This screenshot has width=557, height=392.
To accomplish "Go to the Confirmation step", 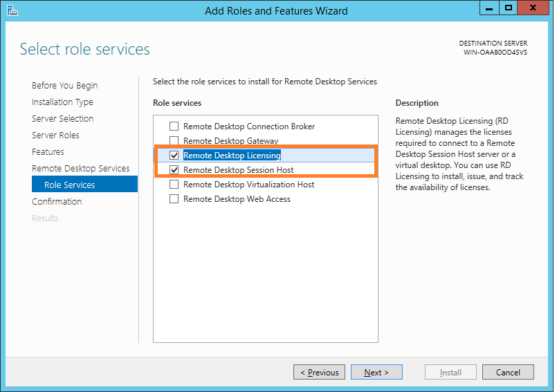I will coord(57,202).
